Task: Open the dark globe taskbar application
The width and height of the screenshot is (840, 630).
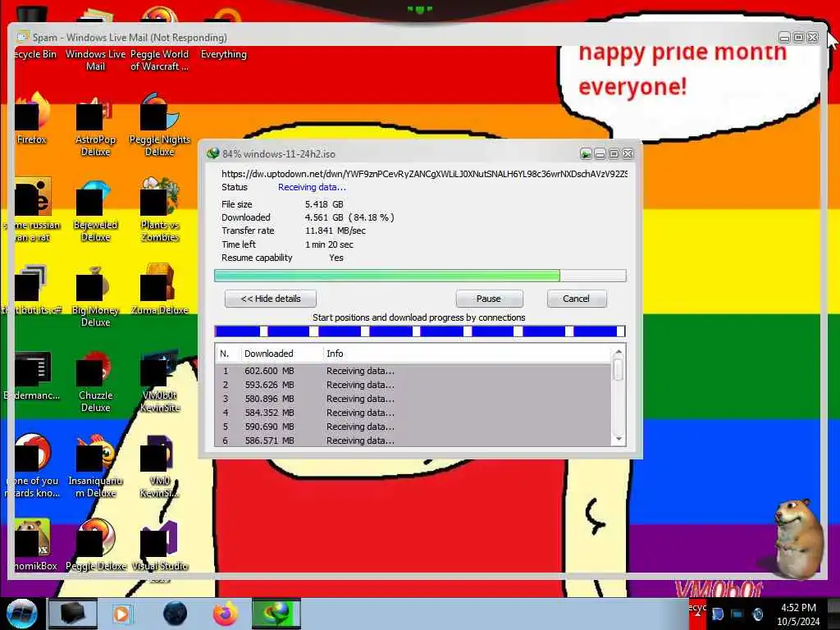Action: [x=175, y=614]
